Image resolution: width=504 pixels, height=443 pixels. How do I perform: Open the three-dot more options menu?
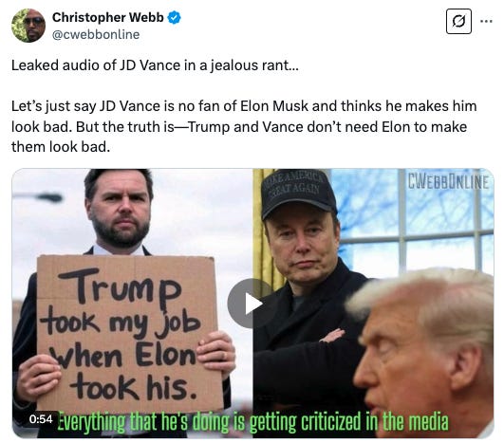tap(486, 22)
